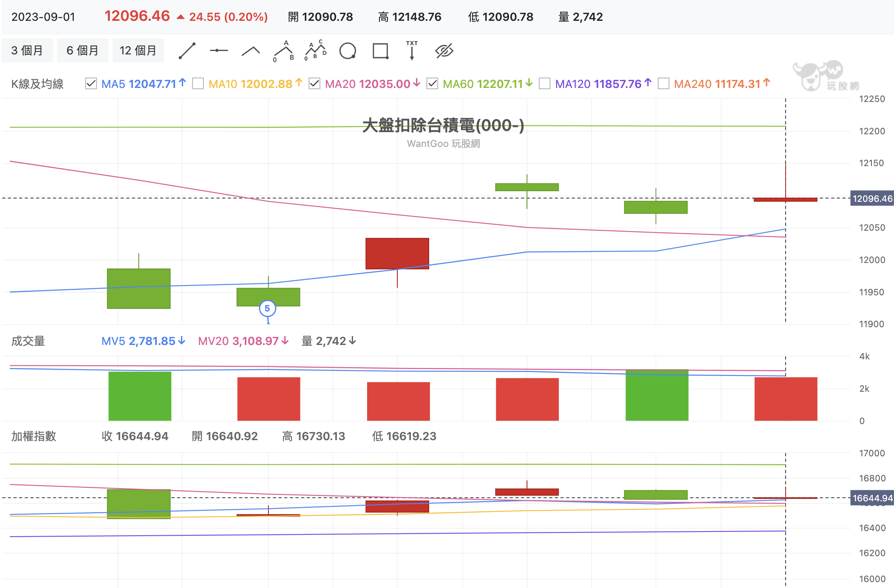Enable the MA240 moving average checkbox
The width and height of the screenshot is (894, 588).
663,84
